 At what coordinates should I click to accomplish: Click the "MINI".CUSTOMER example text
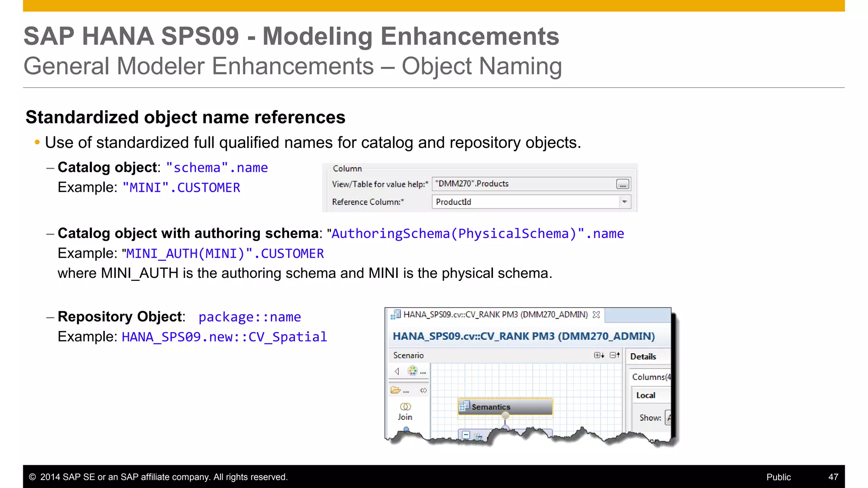pos(181,188)
